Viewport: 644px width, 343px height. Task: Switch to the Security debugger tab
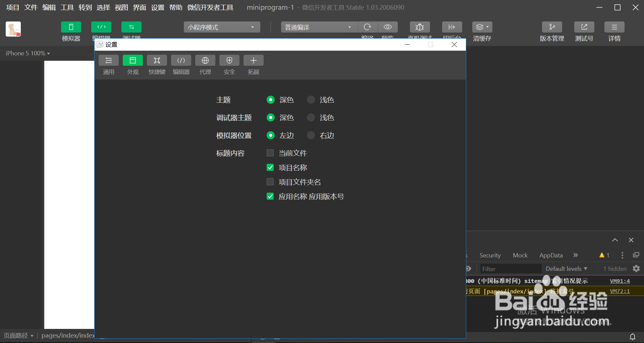coord(490,255)
